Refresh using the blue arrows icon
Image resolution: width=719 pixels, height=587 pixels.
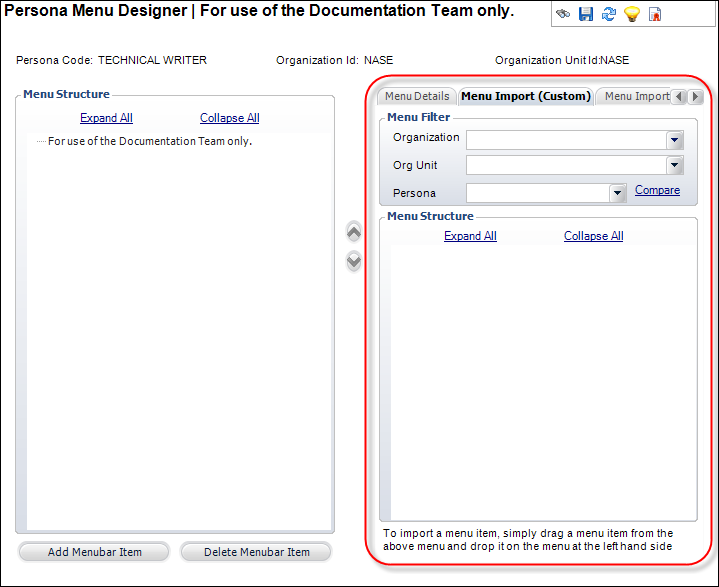609,14
